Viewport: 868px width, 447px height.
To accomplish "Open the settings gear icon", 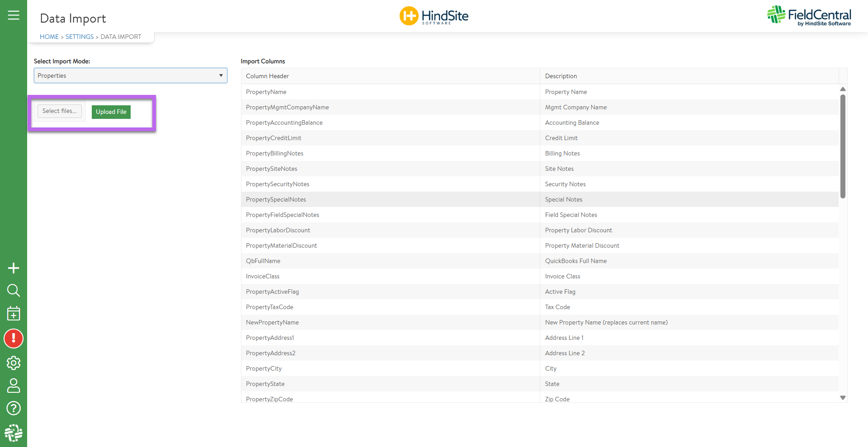I will tap(14, 362).
